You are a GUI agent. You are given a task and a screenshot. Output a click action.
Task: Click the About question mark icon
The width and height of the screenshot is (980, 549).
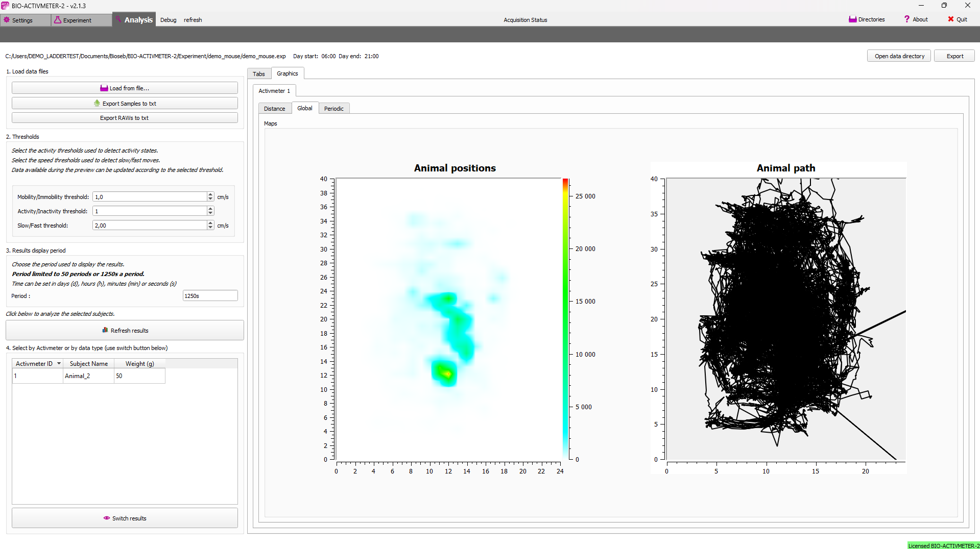pos(907,19)
